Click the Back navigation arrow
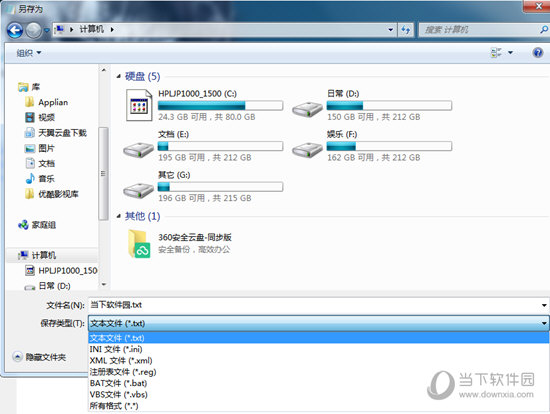This screenshot has height=414, width=550. click(x=15, y=31)
